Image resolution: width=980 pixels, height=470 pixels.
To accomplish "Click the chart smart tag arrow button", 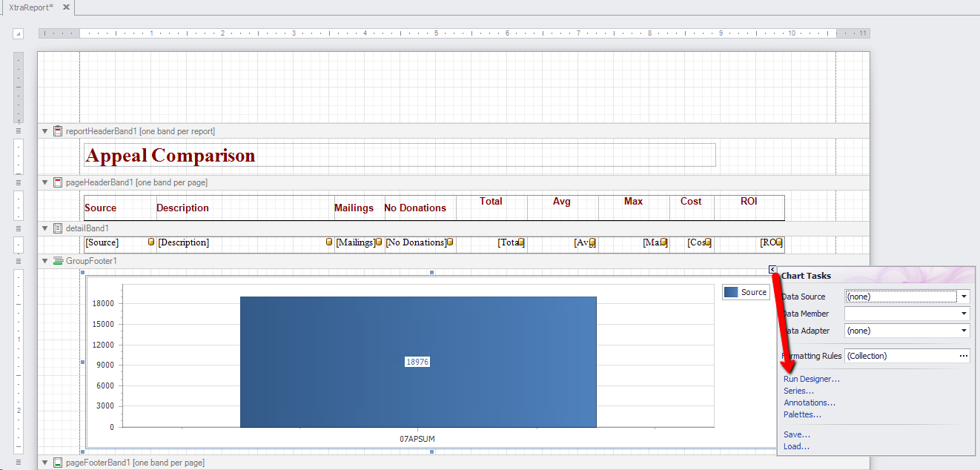I will click(x=772, y=270).
